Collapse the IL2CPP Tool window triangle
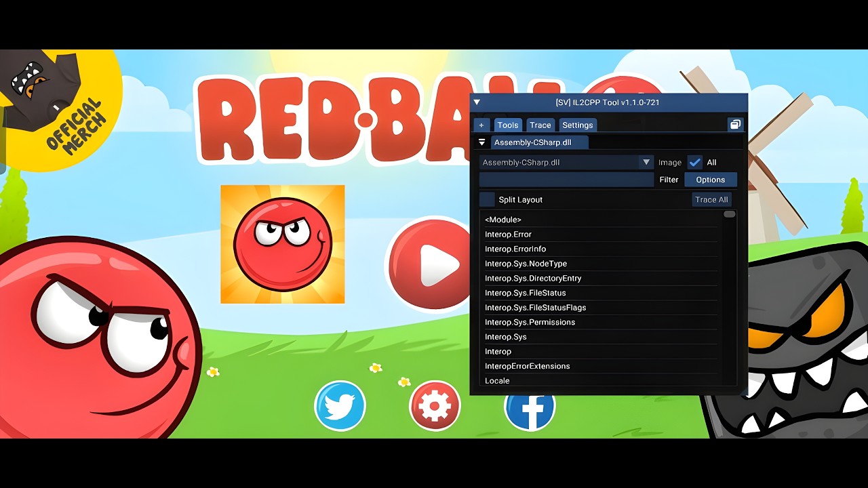This screenshot has height=488, width=868. point(477,102)
